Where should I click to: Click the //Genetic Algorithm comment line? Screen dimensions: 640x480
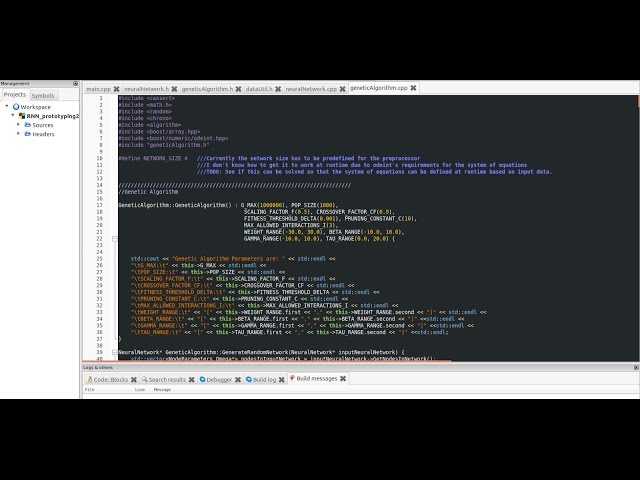[148, 192]
